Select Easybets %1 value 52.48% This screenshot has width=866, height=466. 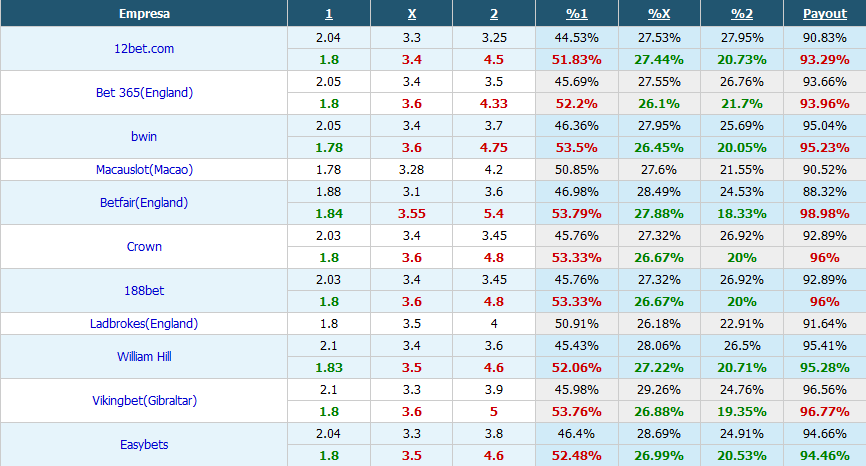pos(577,456)
